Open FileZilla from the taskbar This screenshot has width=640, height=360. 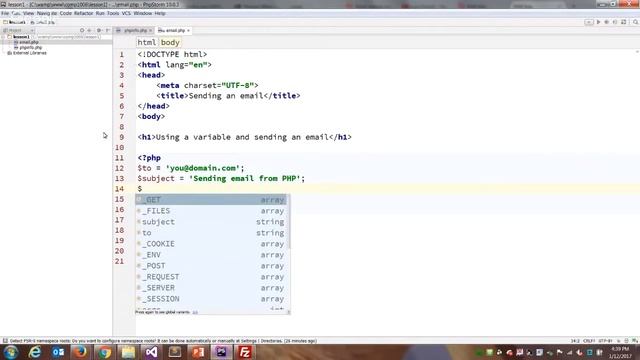[245, 352]
